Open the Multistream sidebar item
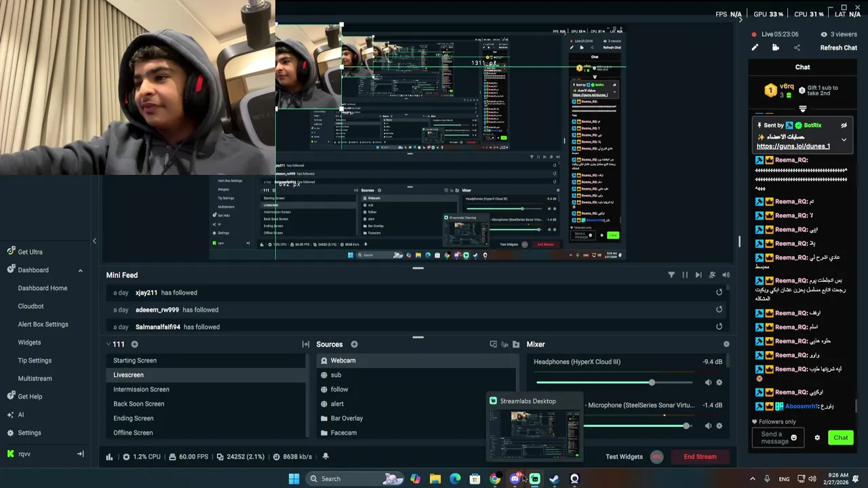868x488 pixels. [35, 378]
